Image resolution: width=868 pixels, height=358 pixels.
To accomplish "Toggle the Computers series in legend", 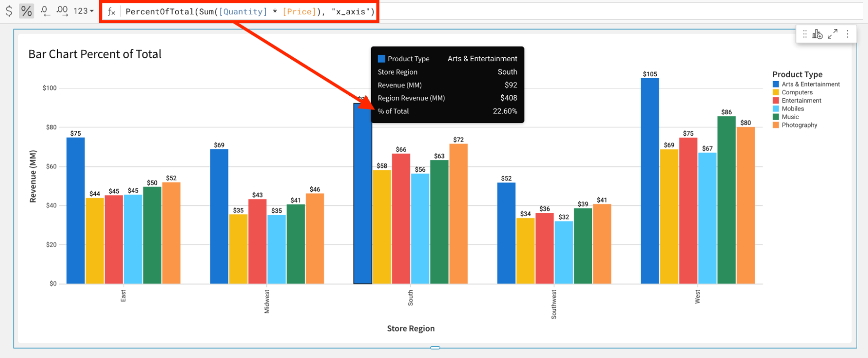I will [x=797, y=92].
